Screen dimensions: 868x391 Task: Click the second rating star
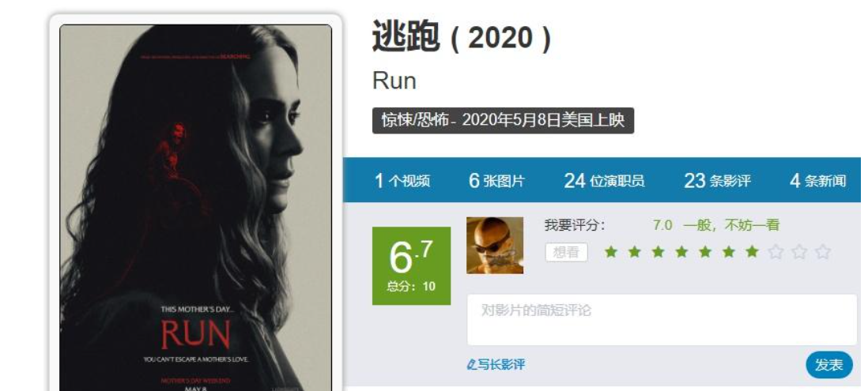(635, 252)
